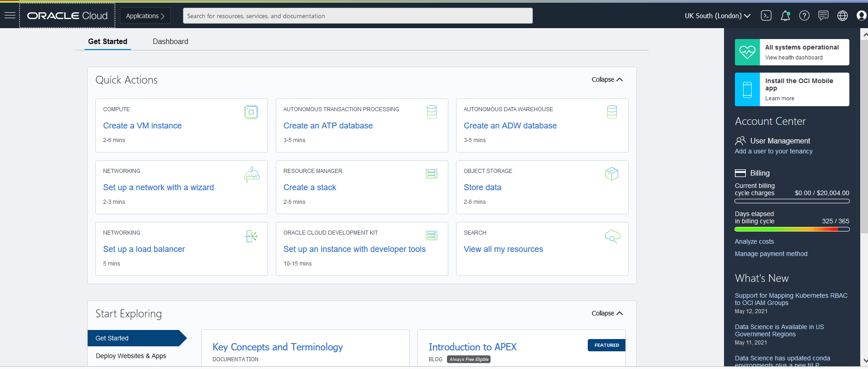Click the OCI Mobile app phone icon

(747, 89)
